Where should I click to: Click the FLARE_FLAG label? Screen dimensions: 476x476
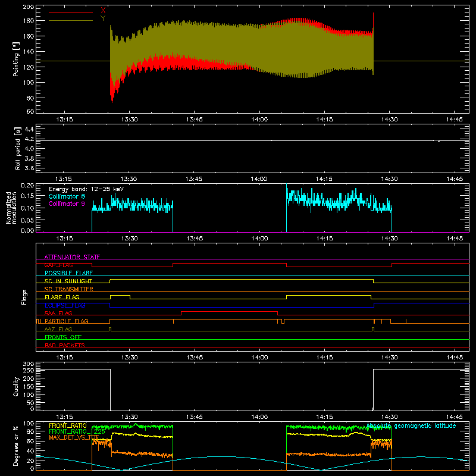pyautogui.click(x=62, y=297)
